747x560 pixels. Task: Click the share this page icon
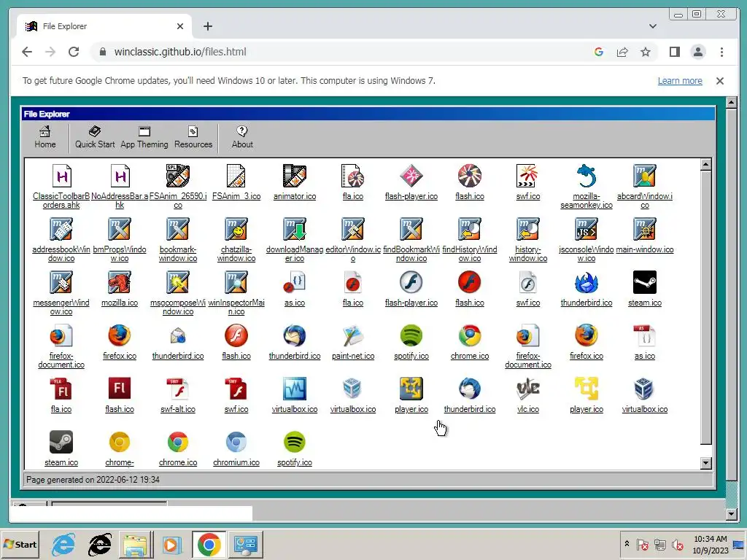(x=622, y=52)
